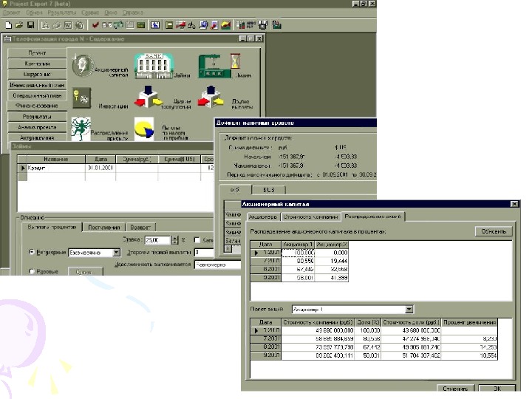Click the musical note document toolbar icon

click(214, 25)
